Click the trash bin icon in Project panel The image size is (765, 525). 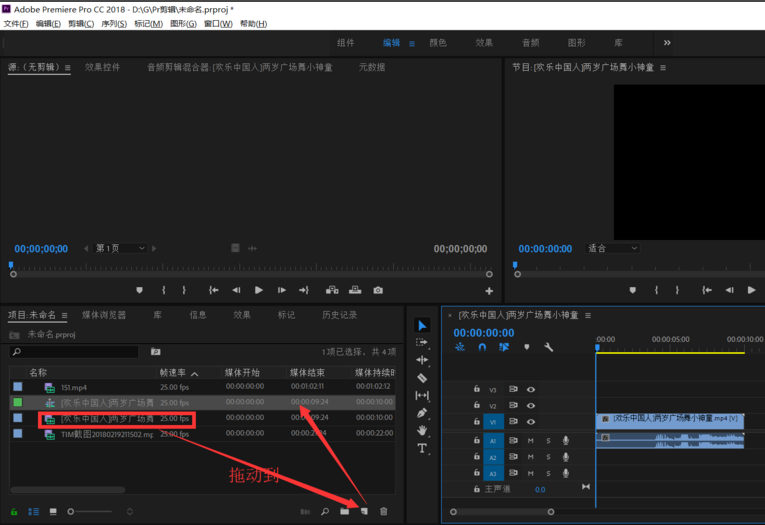(x=383, y=511)
